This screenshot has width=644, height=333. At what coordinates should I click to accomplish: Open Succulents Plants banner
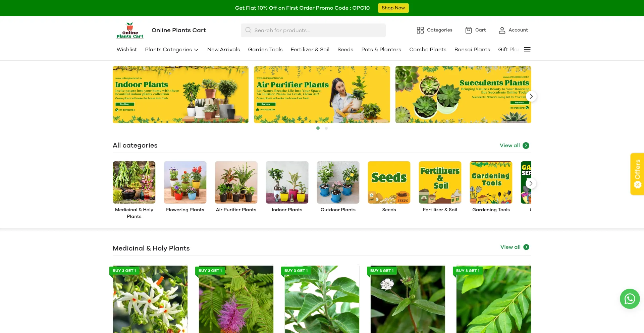click(x=463, y=95)
